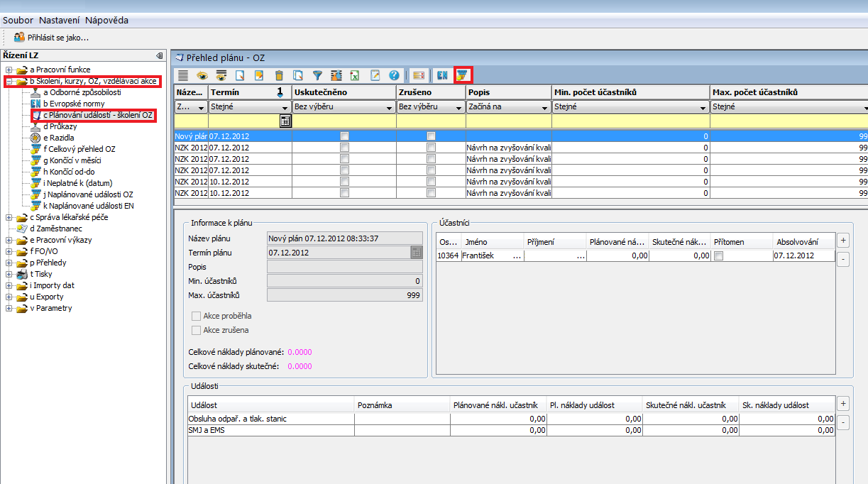
Task: Click the trash can delete icon in toolbar
Action: point(279,75)
